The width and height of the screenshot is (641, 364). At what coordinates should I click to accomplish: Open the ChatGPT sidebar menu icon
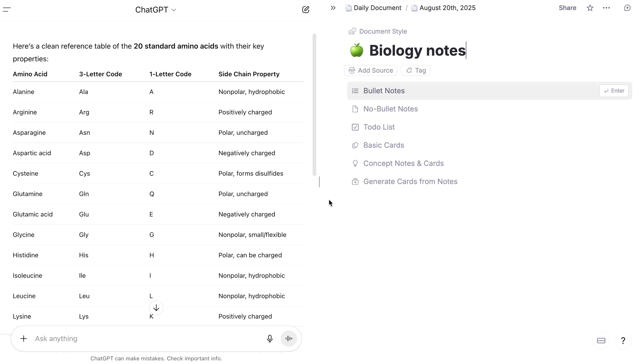7,10
